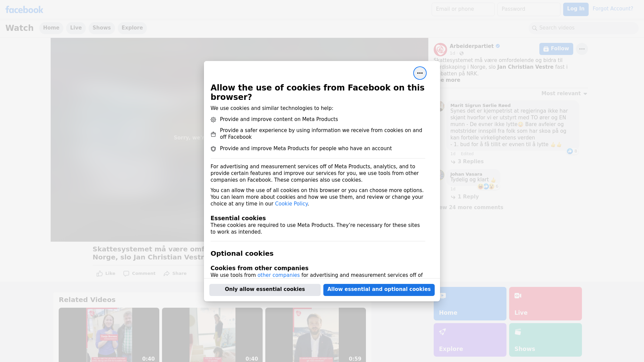Focus the Email or phone field
This screenshot has width=644, height=362.
coord(463,9)
